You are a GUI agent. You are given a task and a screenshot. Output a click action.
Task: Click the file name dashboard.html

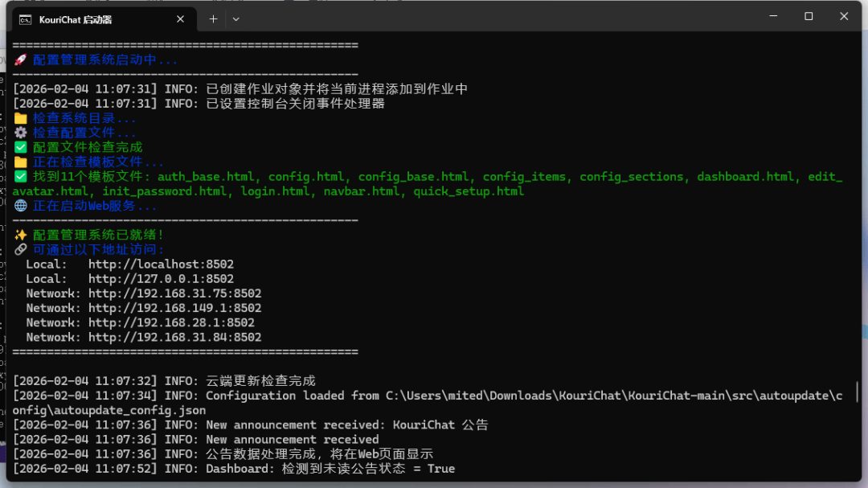[x=746, y=177]
